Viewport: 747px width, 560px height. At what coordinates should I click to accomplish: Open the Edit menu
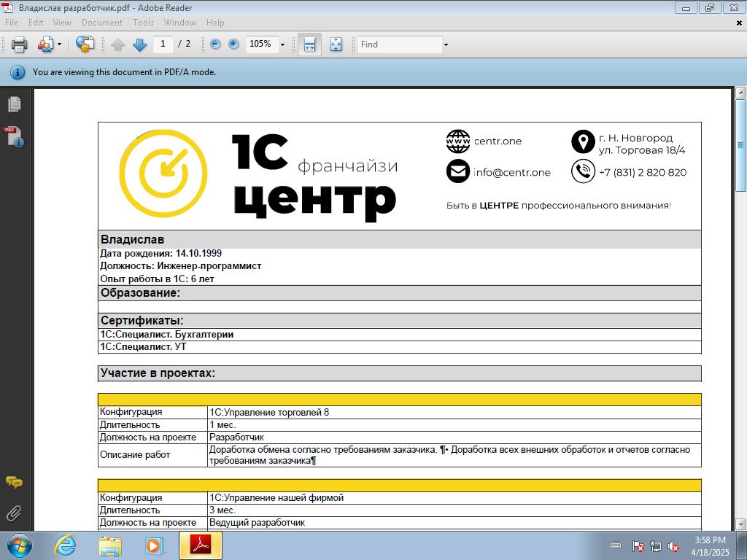point(36,23)
